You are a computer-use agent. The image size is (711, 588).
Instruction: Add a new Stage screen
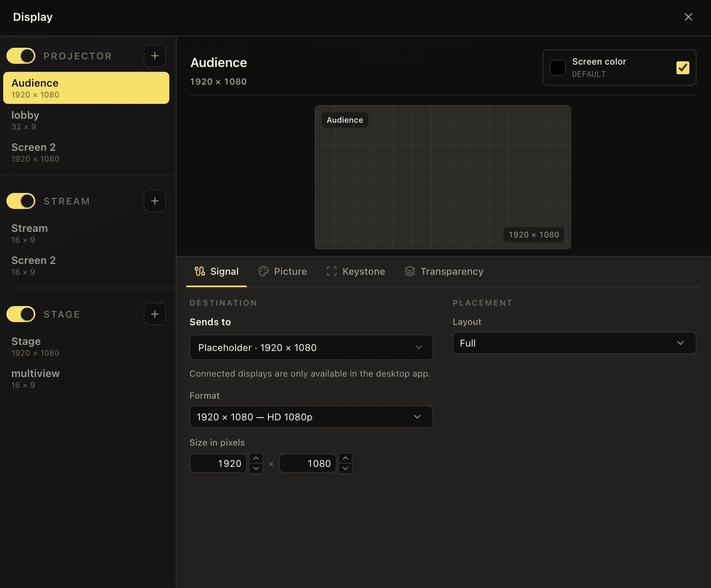coord(155,314)
